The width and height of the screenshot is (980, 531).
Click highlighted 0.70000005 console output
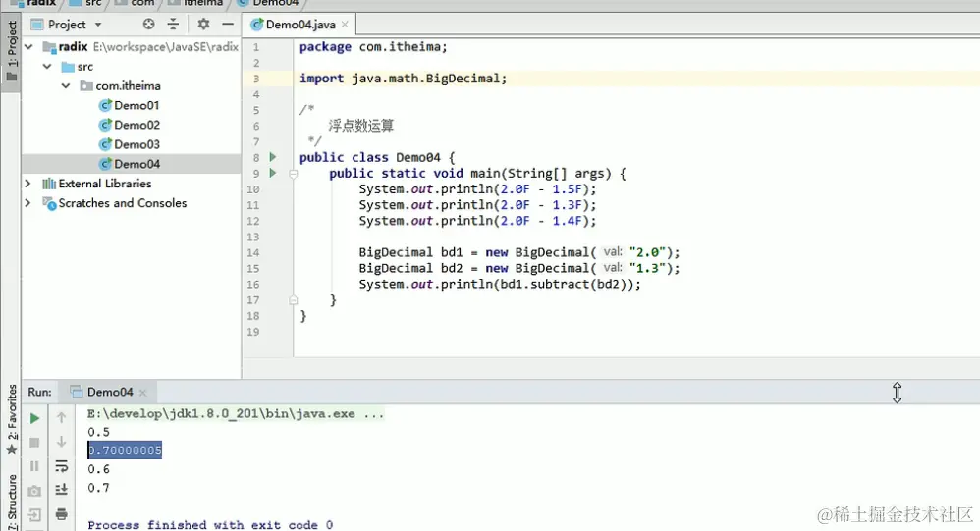coord(125,450)
